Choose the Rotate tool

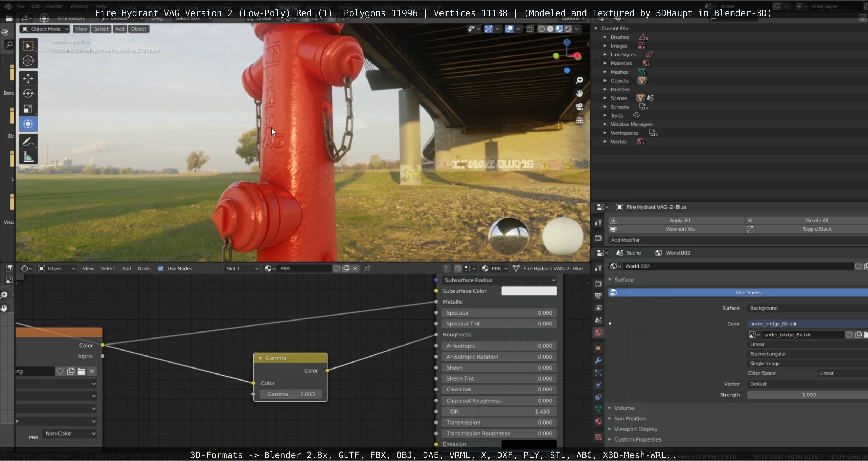28,94
